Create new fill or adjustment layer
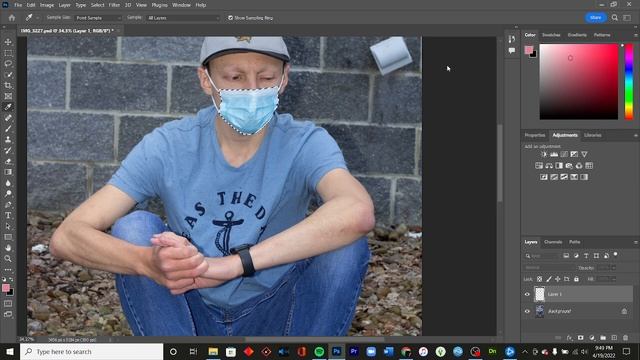Image resolution: width=640 pixels, height=360 pixels. click(592, 338)
